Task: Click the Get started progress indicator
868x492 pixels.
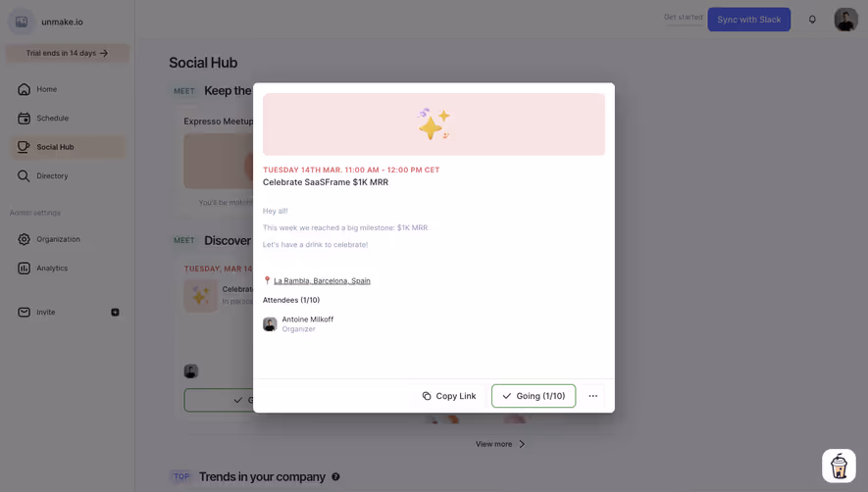Action: point(683,19)
